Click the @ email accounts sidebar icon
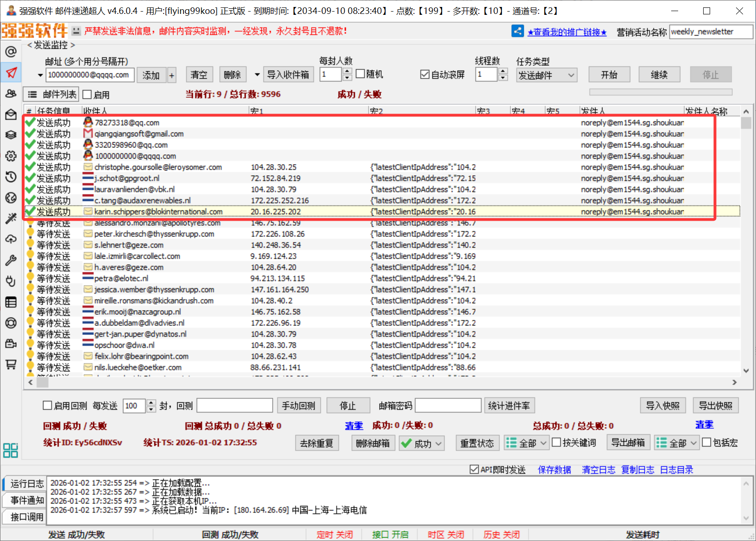 [11, 51]
